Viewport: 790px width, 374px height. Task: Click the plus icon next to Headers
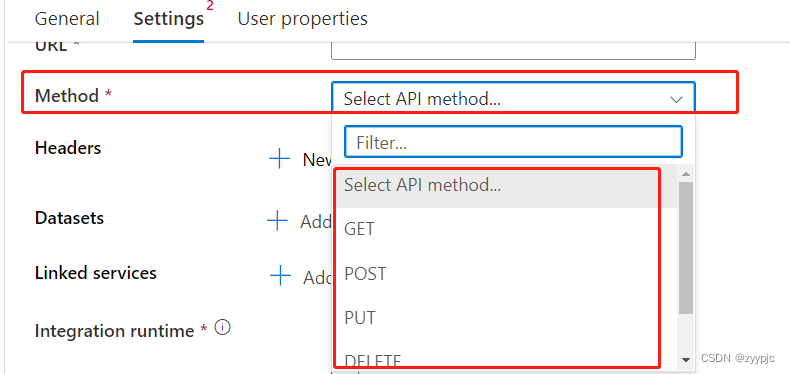[280, 159]
